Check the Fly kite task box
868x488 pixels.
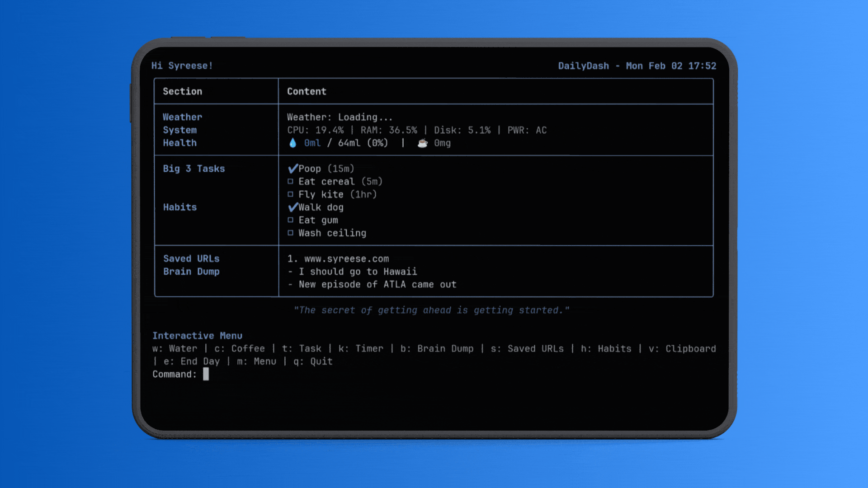click(290, 194)
